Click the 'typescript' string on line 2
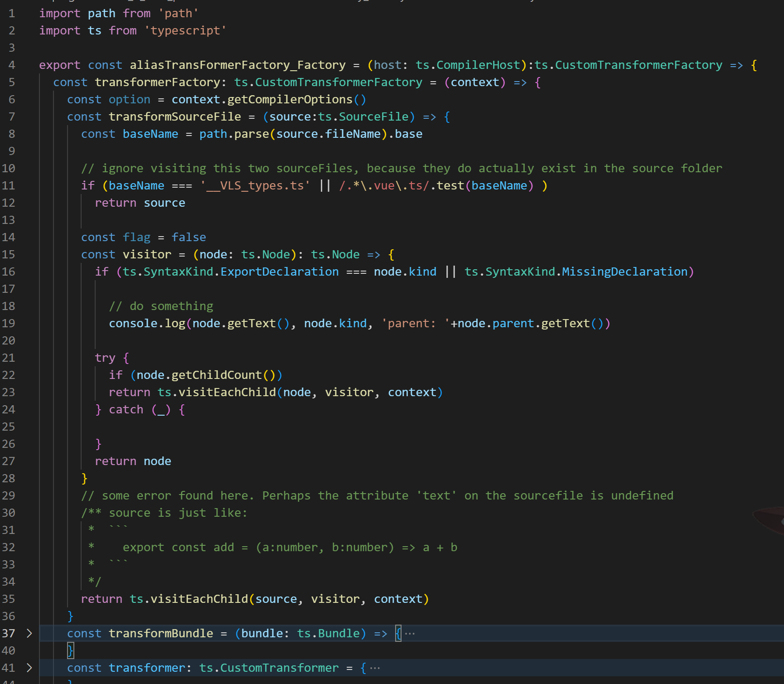Viewport: 784px width, 684px height. [x=185, y=30]
